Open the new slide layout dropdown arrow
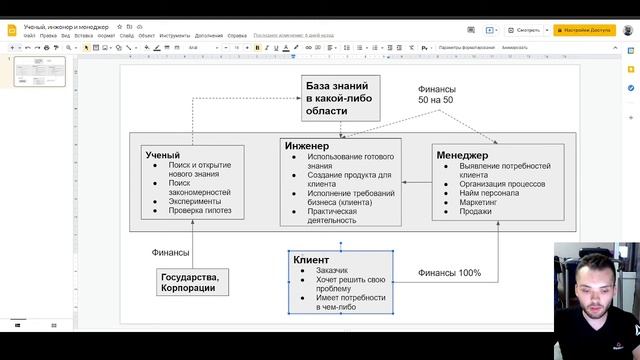Screen dimensions: 640x360 coord(20,48)
